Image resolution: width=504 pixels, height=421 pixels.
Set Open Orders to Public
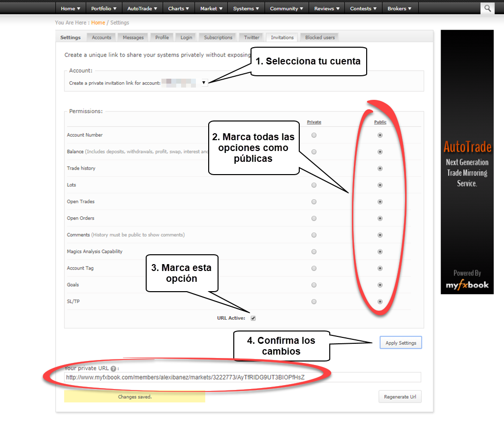click(380, 219)
